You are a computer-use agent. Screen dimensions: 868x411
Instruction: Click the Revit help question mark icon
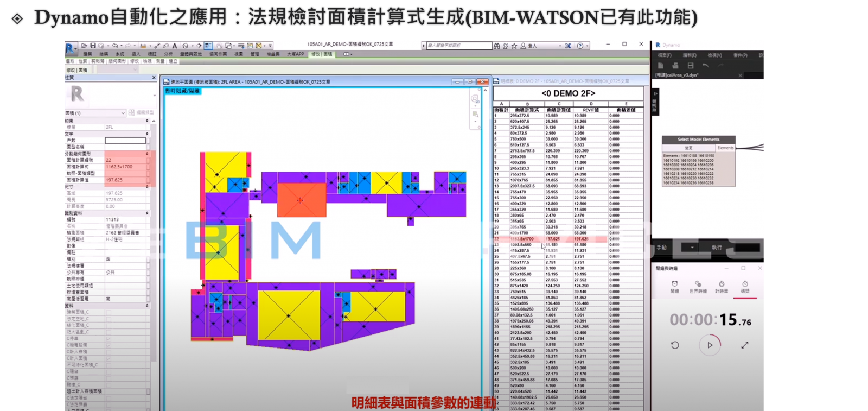click(580, 46)
